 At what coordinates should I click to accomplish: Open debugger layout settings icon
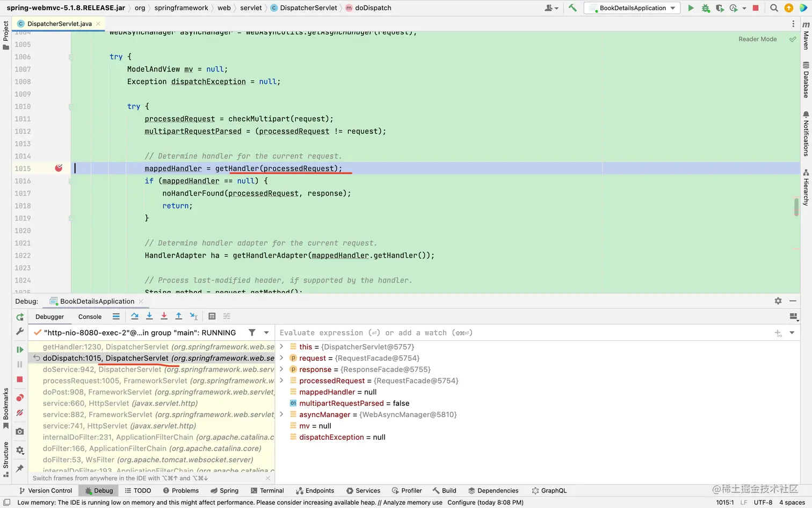point(793,317)
